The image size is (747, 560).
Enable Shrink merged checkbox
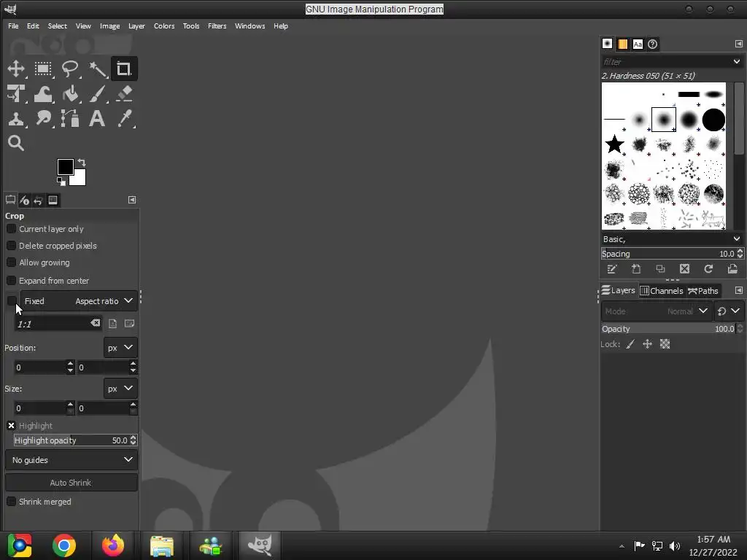tap(12, 502)
